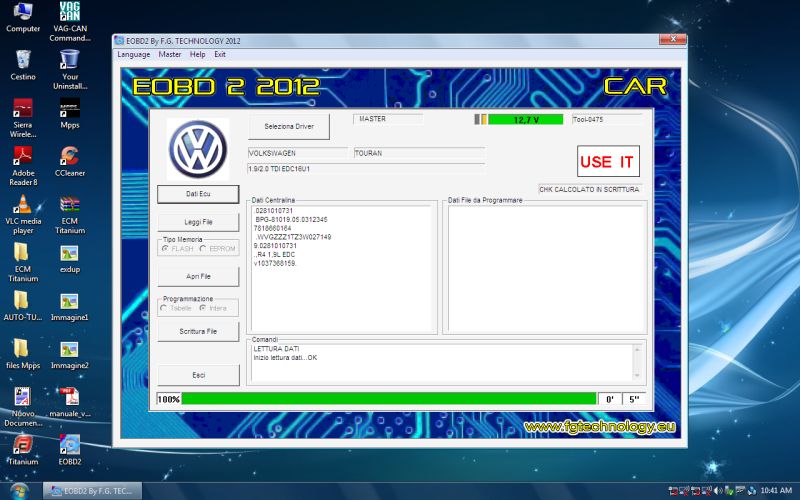The height and width of the screenshot is (500, 800).
Task: Launch the Mpps desktop shortcut
Action: (x=70, y=113)
